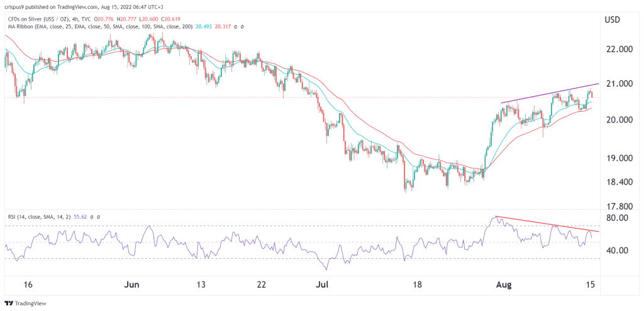Screen dimensions: 644x311
Task: Click the '16' date label on time axis
Action: [x=28, y=285]
